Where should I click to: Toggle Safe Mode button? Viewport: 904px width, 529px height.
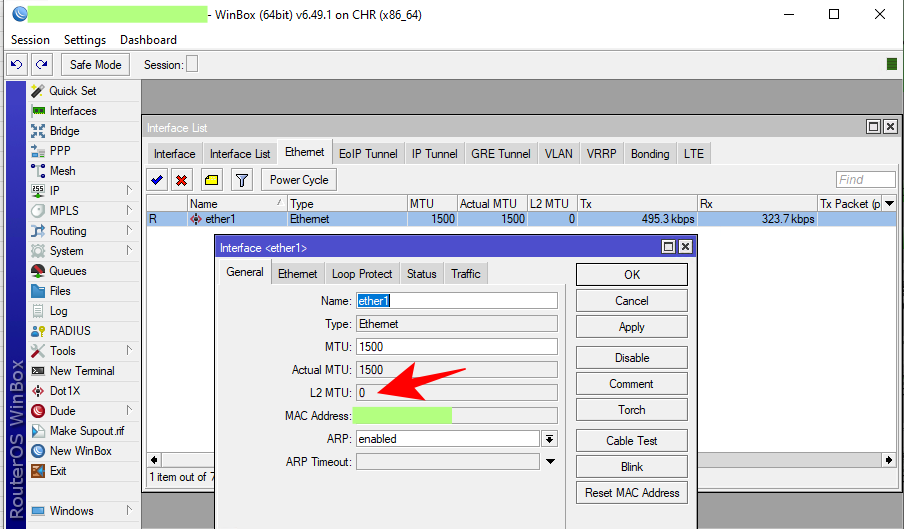(95, 65)
